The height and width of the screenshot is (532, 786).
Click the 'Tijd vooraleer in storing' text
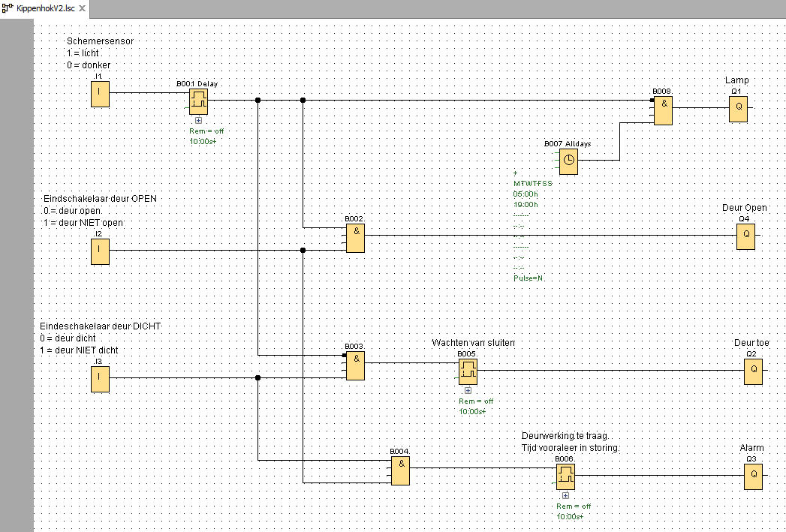pos(571,448)
